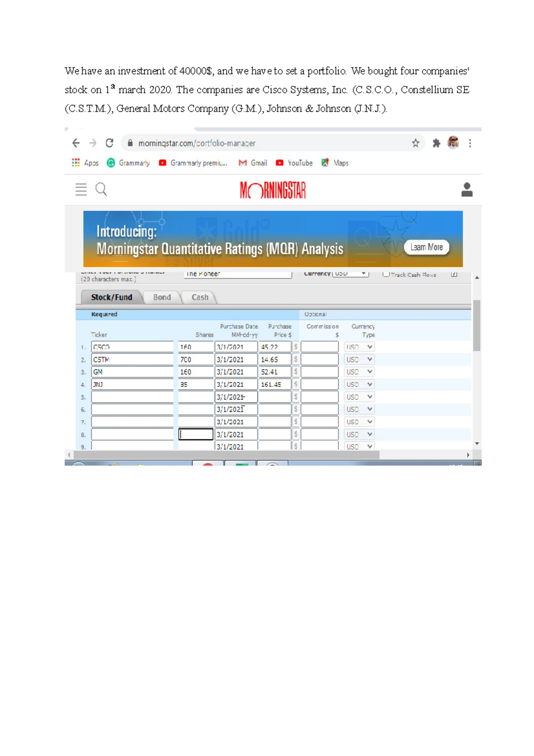Open the Gmail bookmark

(x=253, y=163)
